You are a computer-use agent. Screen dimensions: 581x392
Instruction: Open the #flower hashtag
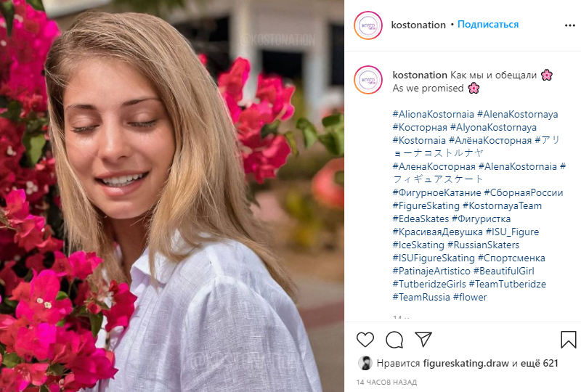click(470, 297)
